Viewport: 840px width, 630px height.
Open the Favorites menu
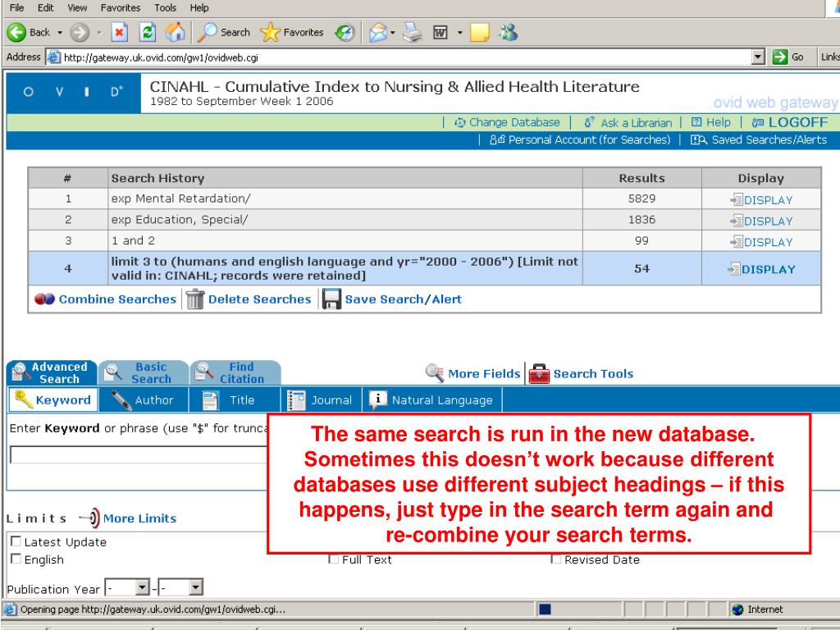click(x=121, y=7)
